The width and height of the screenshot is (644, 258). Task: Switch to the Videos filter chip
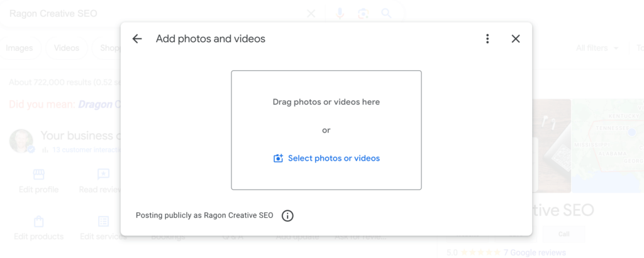pyautogui.click(x=67, y=48)
